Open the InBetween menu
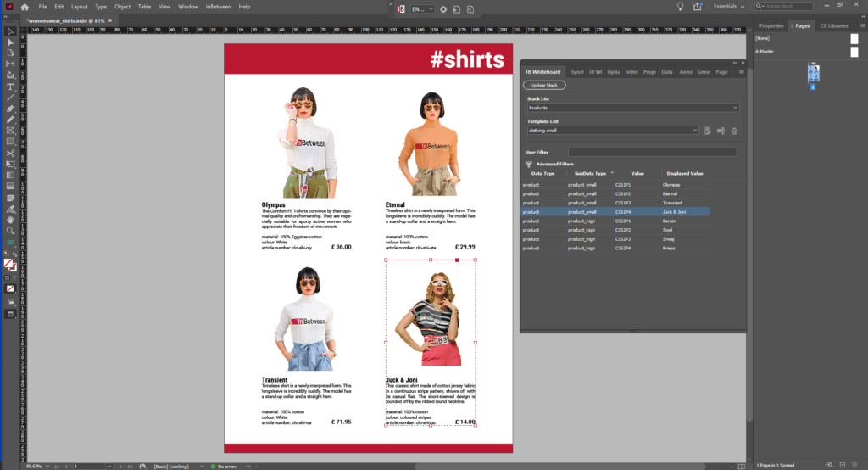The height and width of the screenshot is (470, 868). click(215, 7)
